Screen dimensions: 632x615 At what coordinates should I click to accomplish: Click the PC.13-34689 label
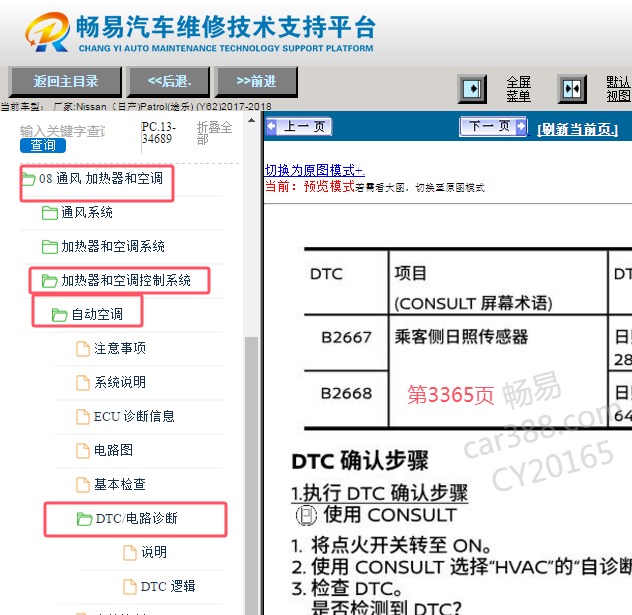158,133
